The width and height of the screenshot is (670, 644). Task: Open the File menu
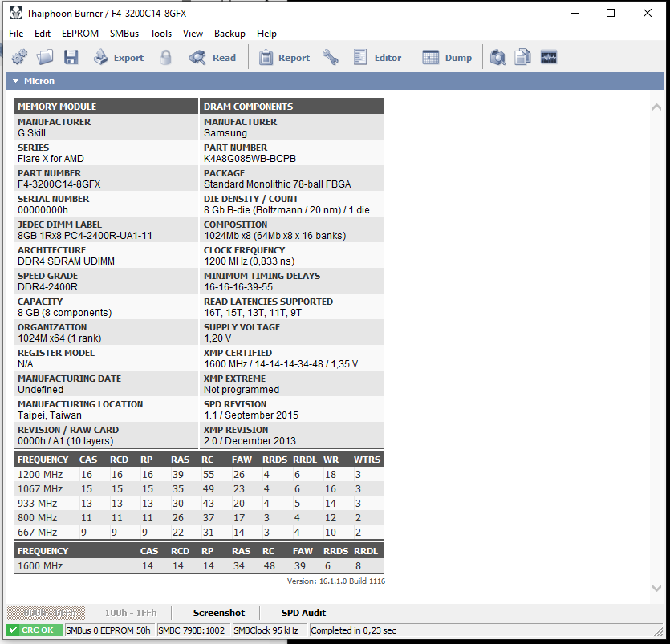click(16, 34)
